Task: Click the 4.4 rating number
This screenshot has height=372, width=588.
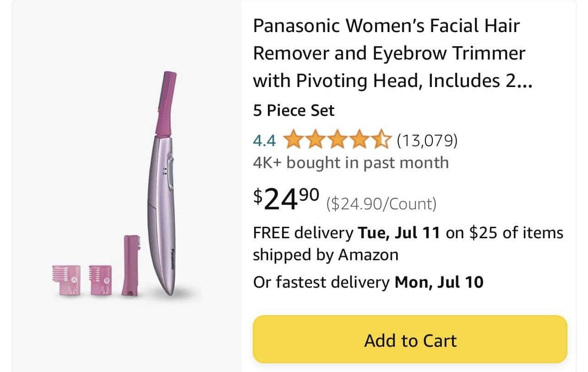Action: [x=264, y=141]
